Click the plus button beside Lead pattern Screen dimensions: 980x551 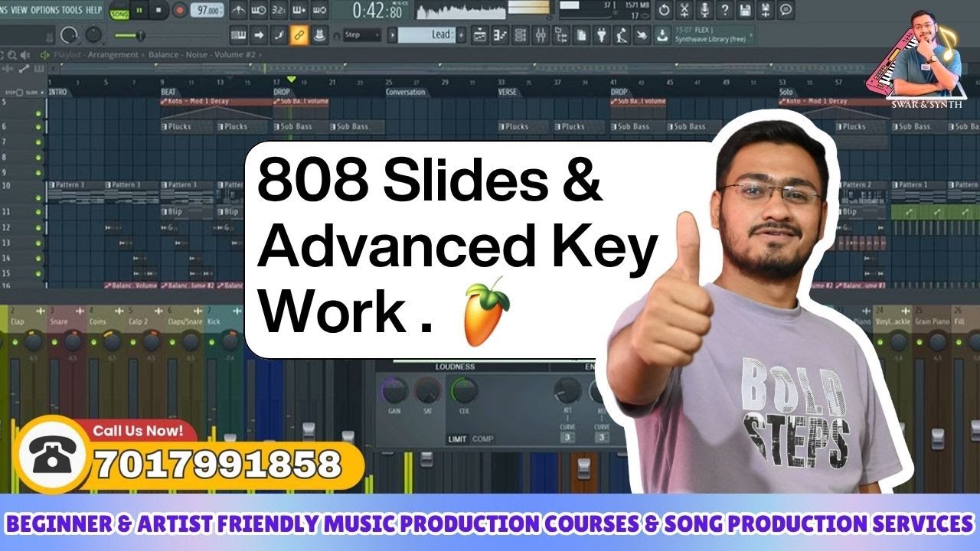pyautogui.click(x=462, y=35)
